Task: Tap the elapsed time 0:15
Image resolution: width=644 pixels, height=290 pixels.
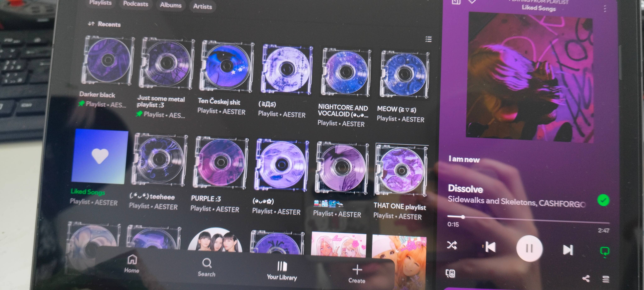Action: 453,224
